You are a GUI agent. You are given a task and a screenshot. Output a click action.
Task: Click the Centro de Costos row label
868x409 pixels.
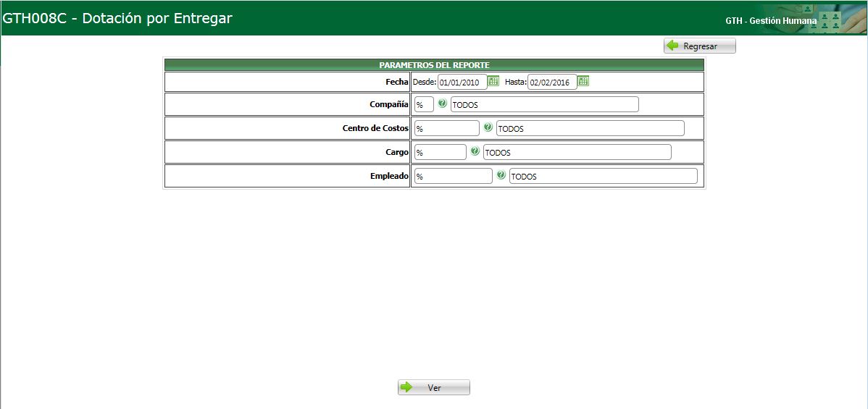tap(376, 128)
